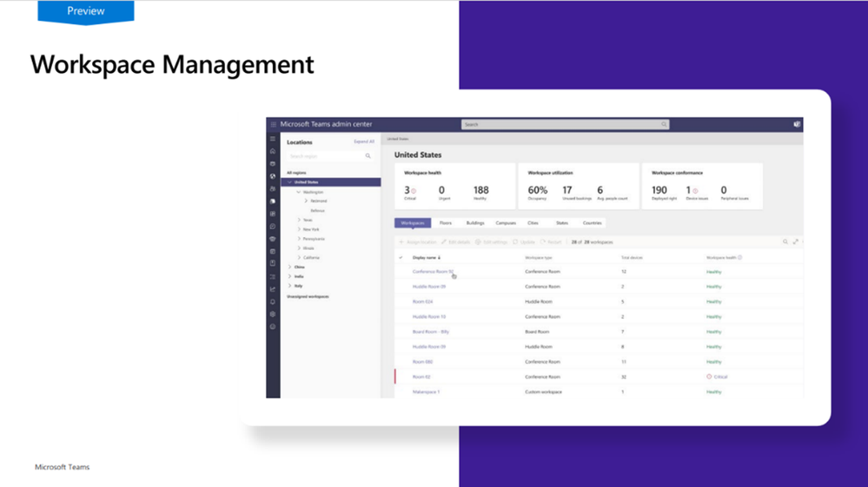The image size is (868, 487).
Task: Switch to the States tab
Action: click(562, 223)
